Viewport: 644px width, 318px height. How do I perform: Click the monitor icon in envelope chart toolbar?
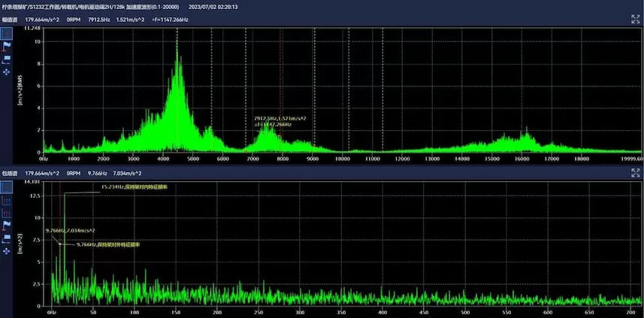tap(7, 237)
